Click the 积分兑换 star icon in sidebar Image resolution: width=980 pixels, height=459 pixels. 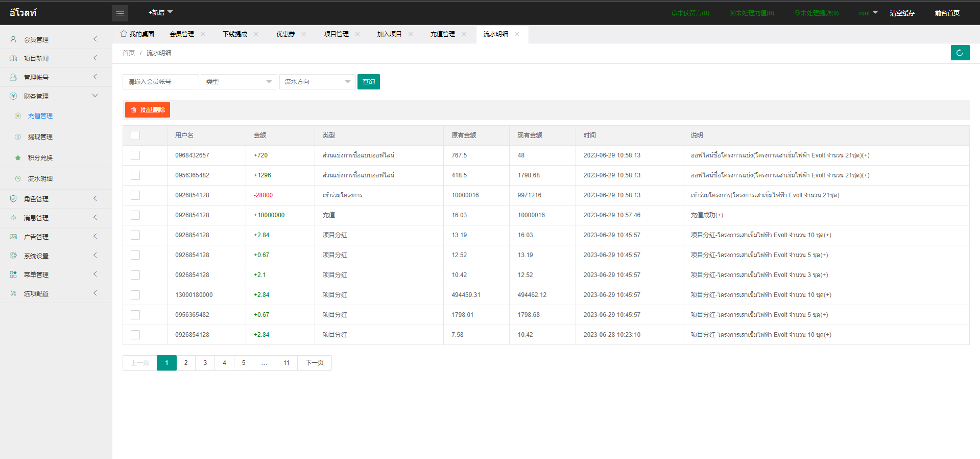(18, 158)
